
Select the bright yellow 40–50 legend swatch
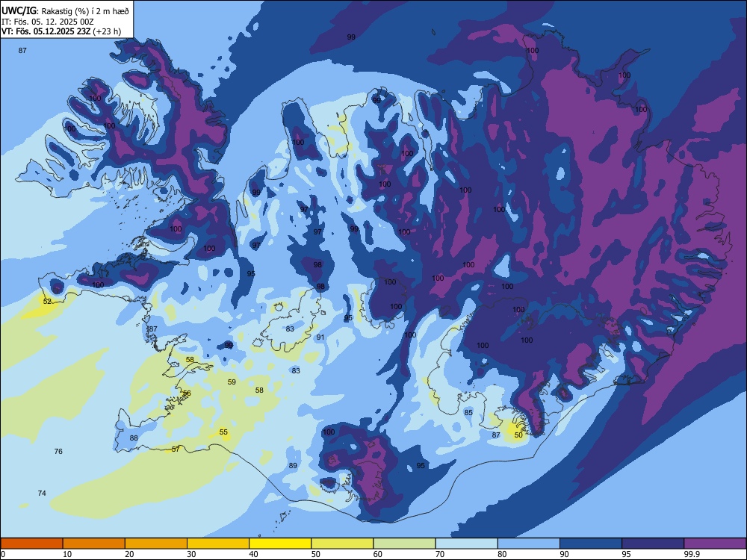(280, 544)
